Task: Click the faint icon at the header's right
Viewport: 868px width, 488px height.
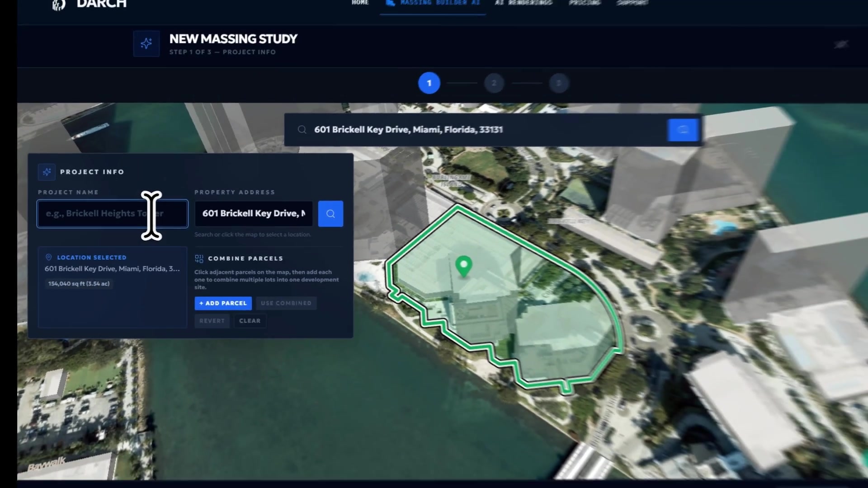Action: pyautogui.click(x=841, y=44)
